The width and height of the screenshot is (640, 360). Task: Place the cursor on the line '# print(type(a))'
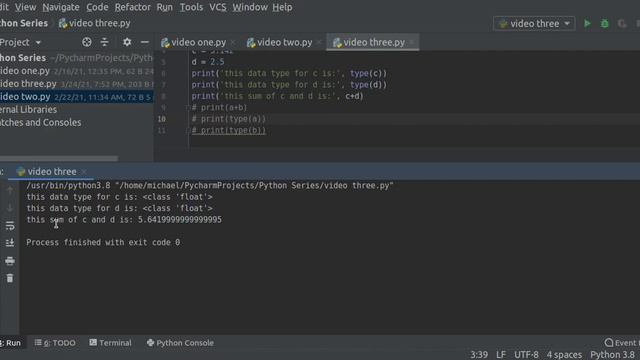pos(229,119)
